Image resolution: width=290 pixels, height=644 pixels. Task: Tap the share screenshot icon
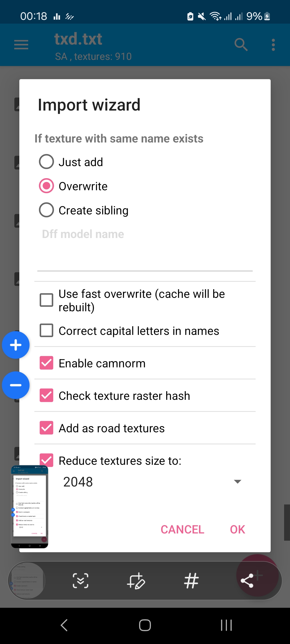(x=247, y=581)
